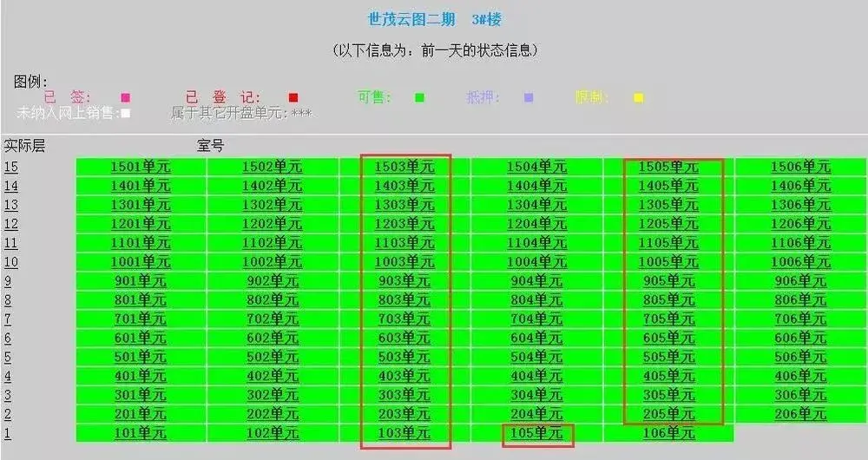Open unit 1504单元

[537, 167]
